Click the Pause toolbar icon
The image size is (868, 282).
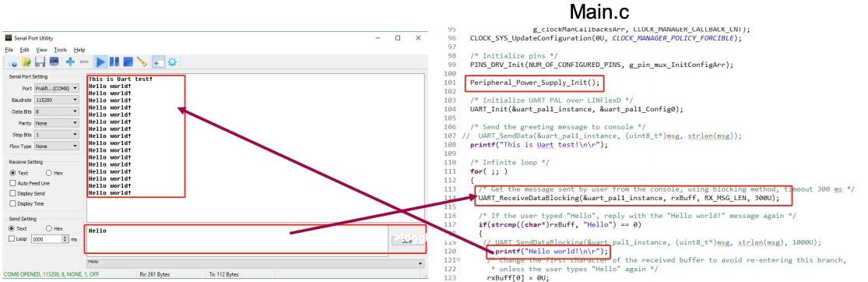(114, 62)
